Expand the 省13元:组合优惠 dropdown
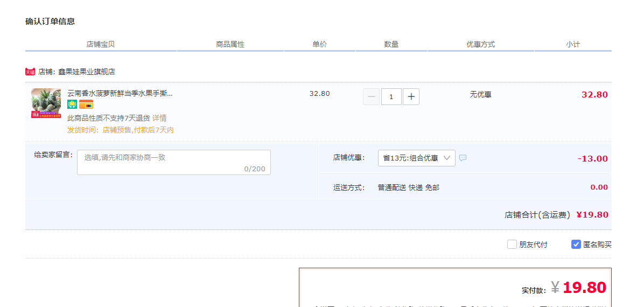Image resolution: width=644 pixels, height=307 pixels. tap(416, 158)
